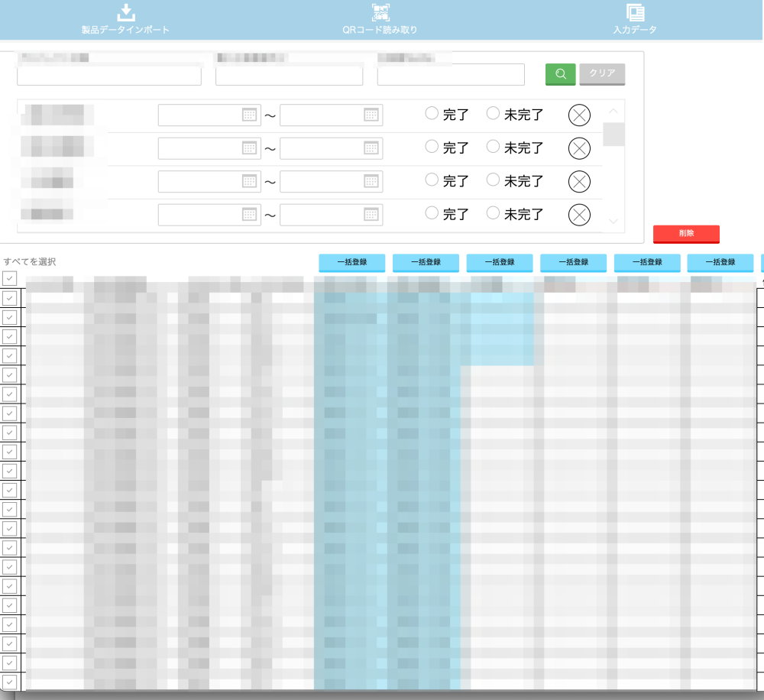Select 完了 in the second filter row
The image size is (764, 700).
click(432, 146)
